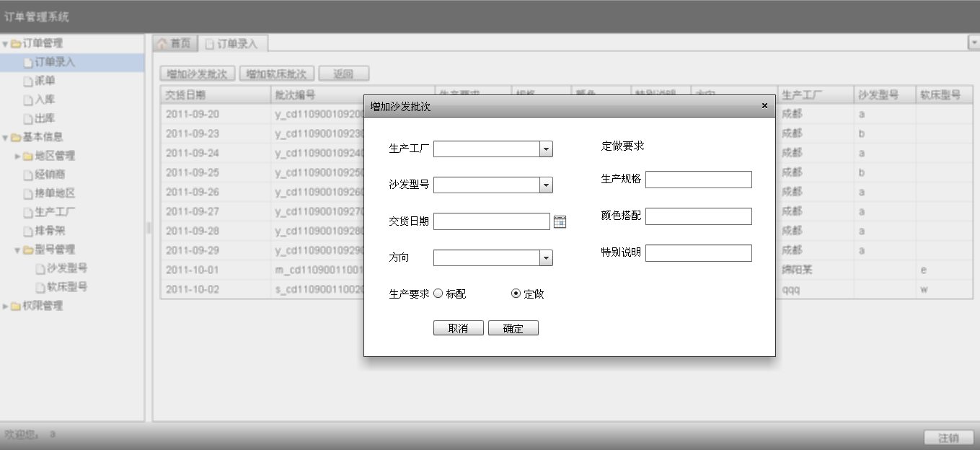Collapse the 型号管理 tree node
This screenshot has width=980, height=450.
(18, 250)
